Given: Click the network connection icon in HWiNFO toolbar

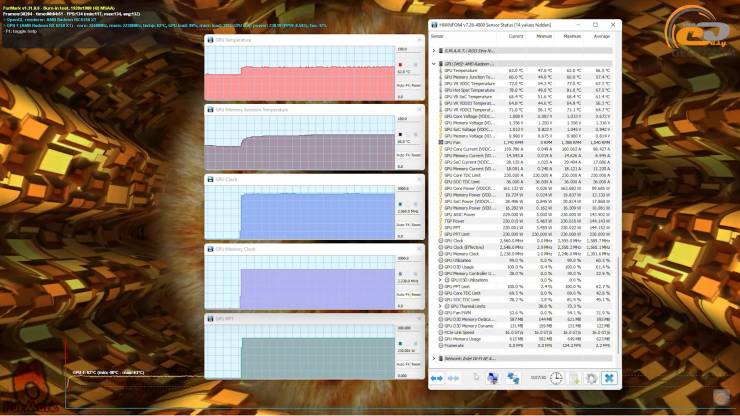Looking at the screenshot, I should (x=513, y=378).
